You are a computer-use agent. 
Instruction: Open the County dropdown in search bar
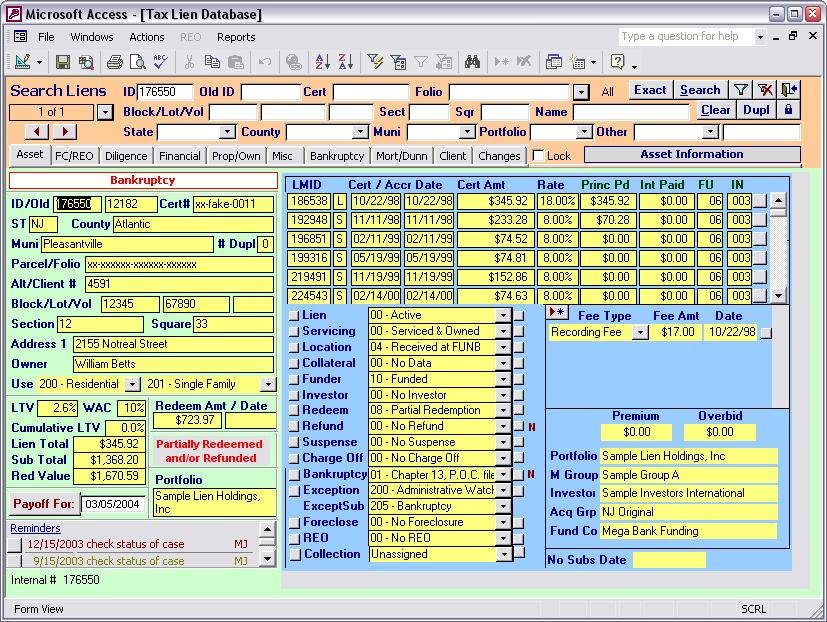coord(360,131)
